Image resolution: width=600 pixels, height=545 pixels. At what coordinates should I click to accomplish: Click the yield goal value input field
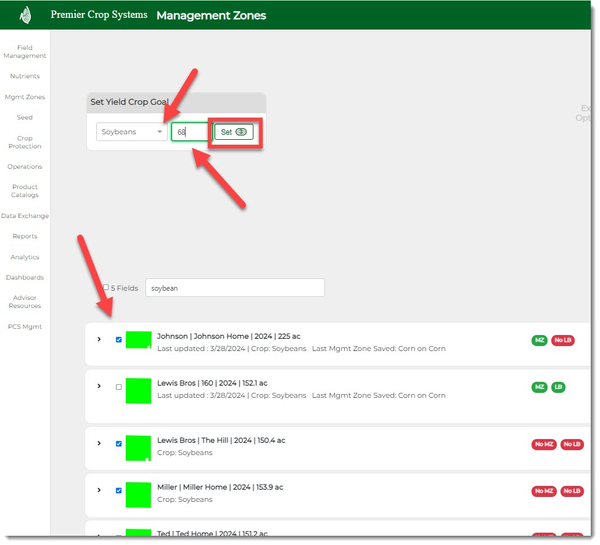click(188, 132)
